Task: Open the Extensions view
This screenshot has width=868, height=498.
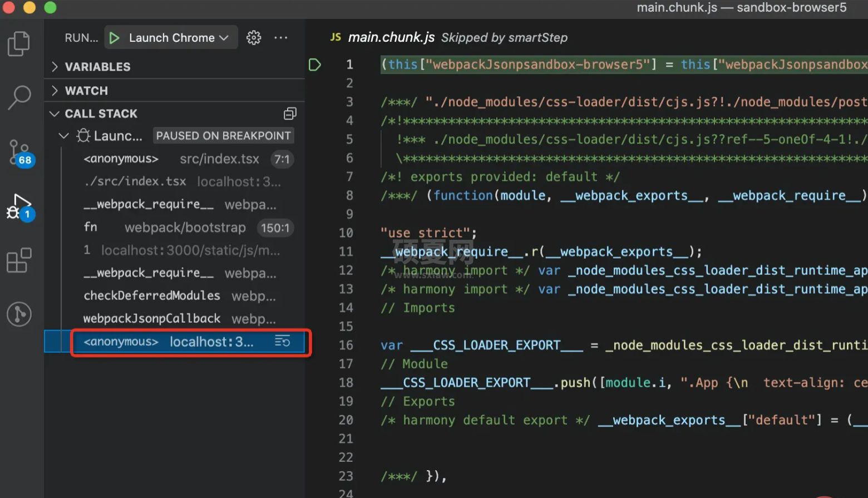Action: pos(19,260)
